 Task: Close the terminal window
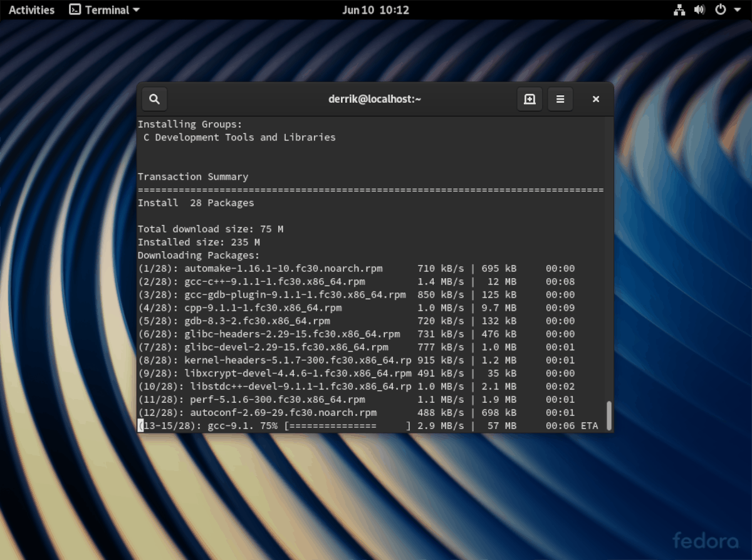(596, 99)
